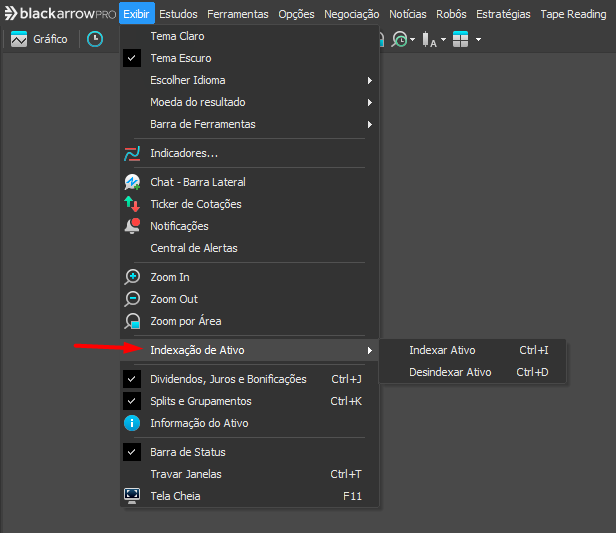Select Indexar Ativo from the submenu
Screen dimensions: 616x533
[442, 350]
